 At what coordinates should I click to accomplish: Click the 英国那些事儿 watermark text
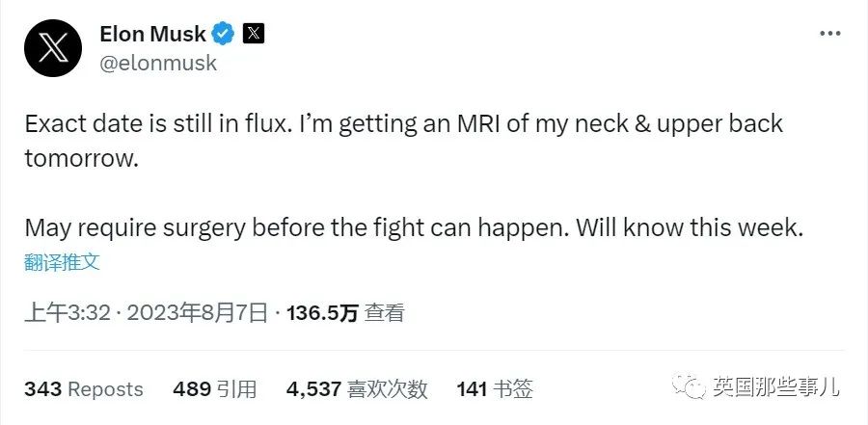coord(775,385)
